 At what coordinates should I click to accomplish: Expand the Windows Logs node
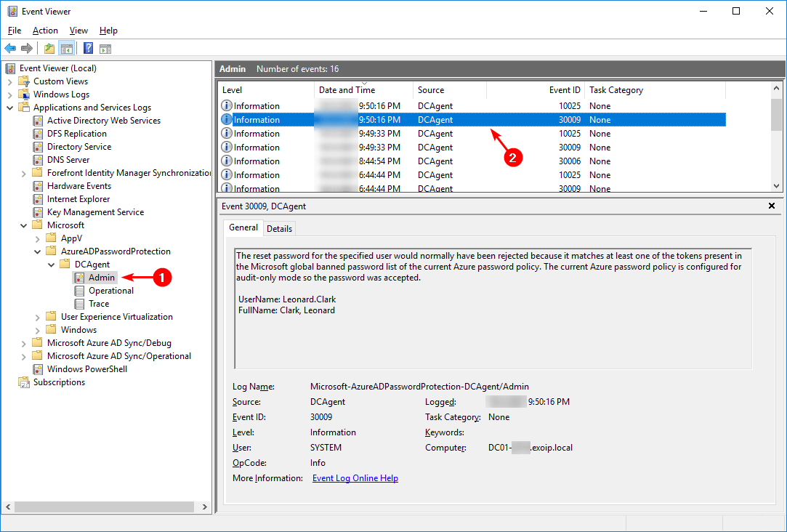10,94
